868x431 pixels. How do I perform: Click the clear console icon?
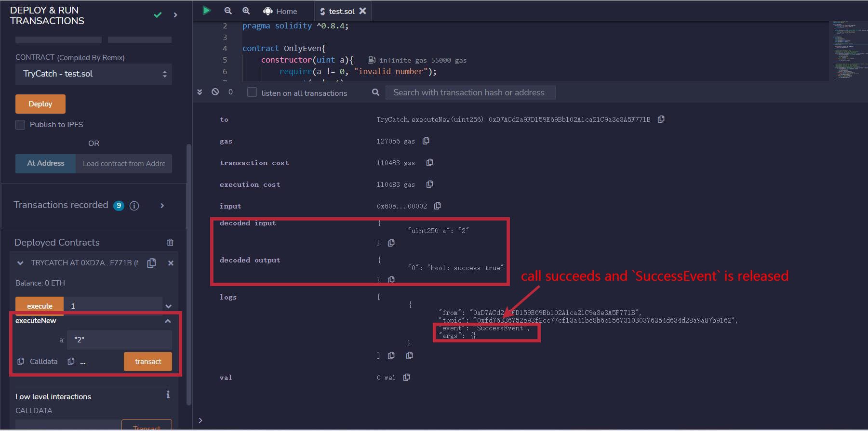pos(215,92)
